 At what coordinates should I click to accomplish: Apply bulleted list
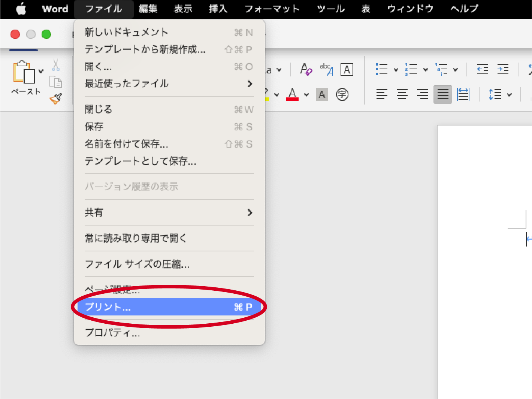tap(381, 69)
